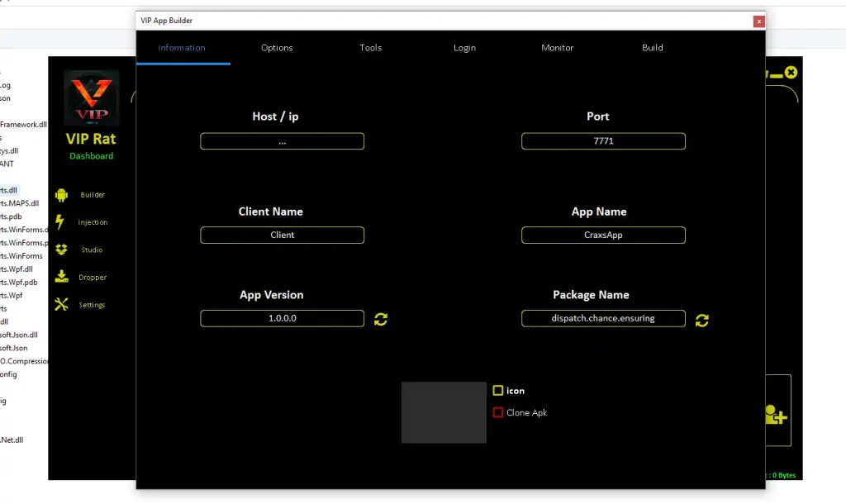Click the gray icon preview box
This screenshot has width=846, height=504.
pyautogui.click(x=444, y=412)
